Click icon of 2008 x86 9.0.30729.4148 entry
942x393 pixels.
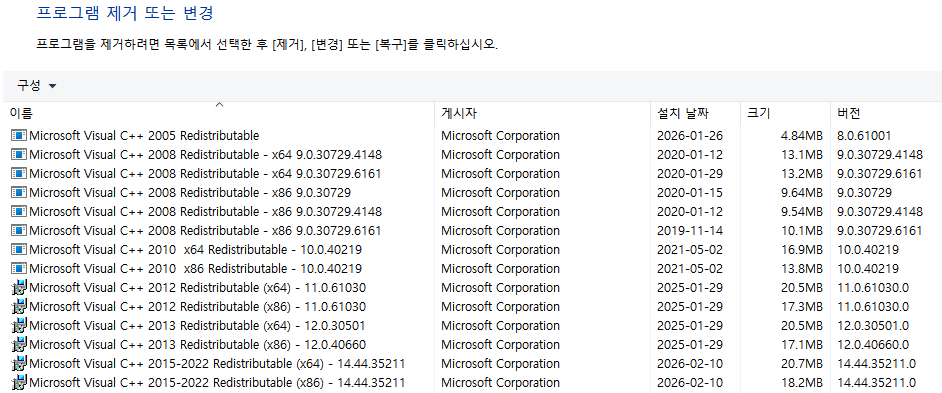(19, 212)
